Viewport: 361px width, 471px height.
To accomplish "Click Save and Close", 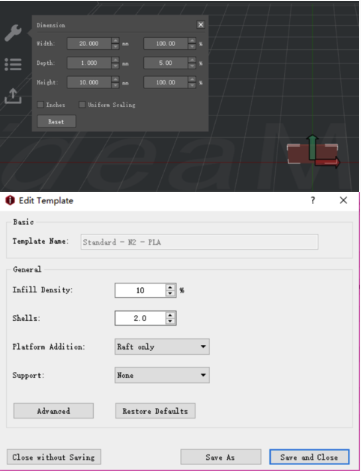I will tap(309, 457).
